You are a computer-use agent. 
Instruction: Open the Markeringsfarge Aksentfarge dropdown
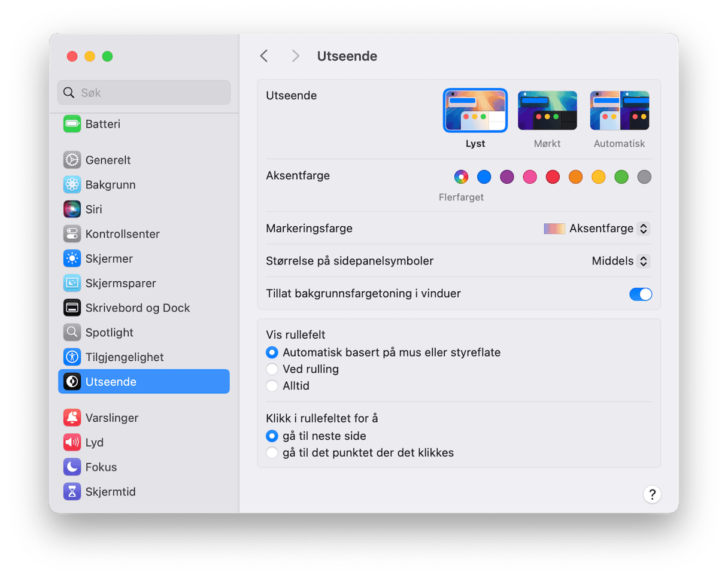tap(642, 229)
